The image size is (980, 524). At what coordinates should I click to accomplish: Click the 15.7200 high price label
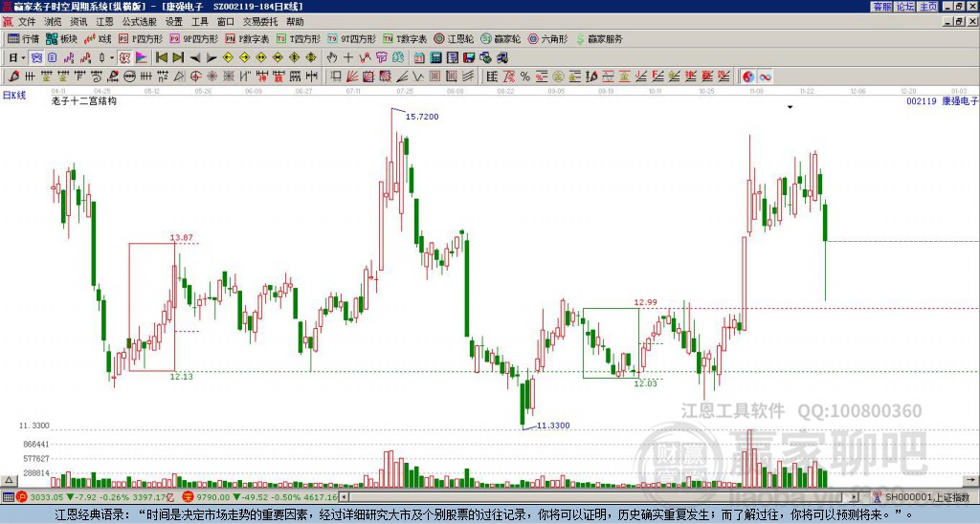422,116
